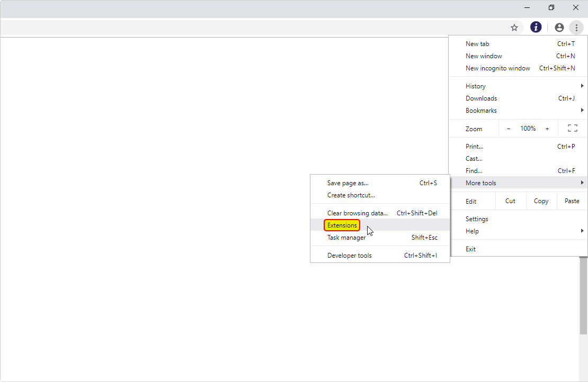The width and height of the screenshot is (588, 382).
Task: Click the three-dot Chrome menu icon
Action: click(x=576, y=28)
